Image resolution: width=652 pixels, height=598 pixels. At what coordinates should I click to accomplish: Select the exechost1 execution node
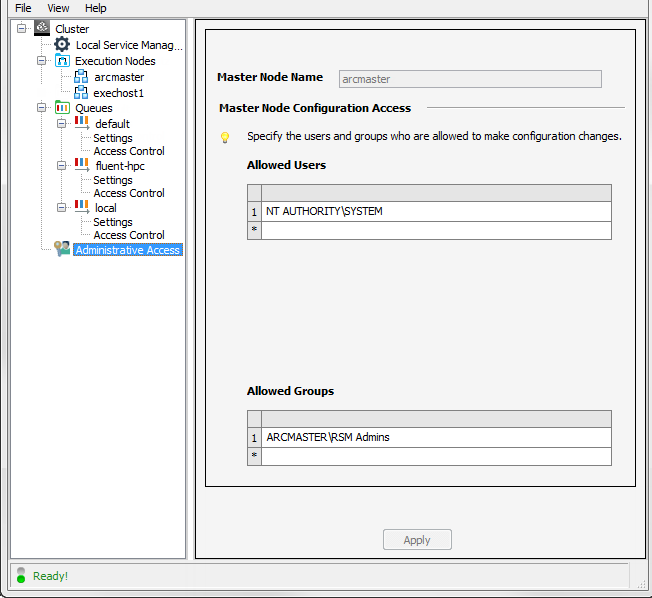click(x=119, y=93)
